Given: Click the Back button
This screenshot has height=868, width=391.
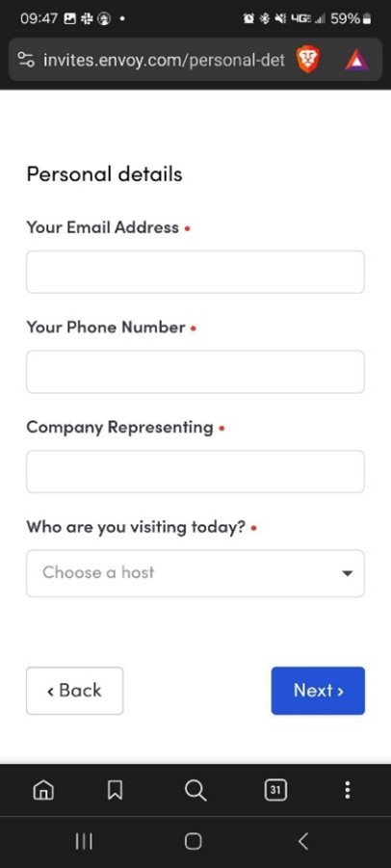Looking at the screenshot, I should click(x=75, y=691).
